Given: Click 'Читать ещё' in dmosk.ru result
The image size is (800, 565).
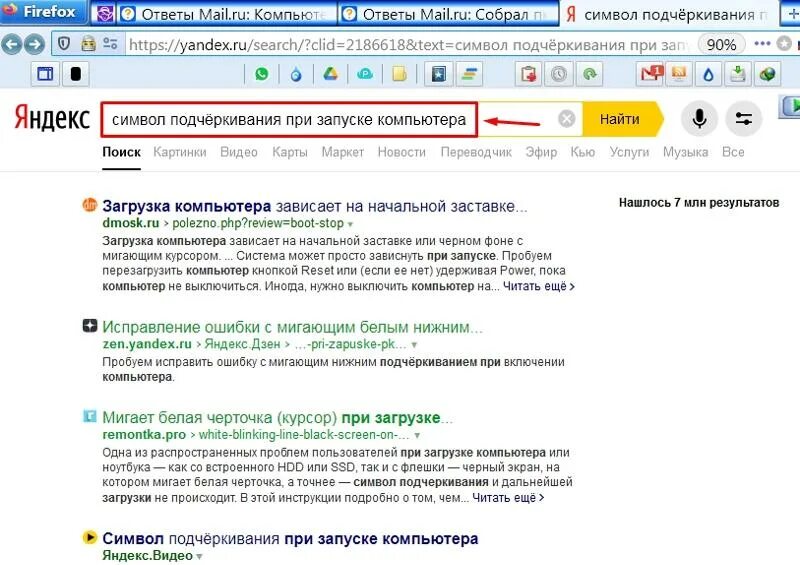Looking at the screenshot, I should tap(539, 286).
